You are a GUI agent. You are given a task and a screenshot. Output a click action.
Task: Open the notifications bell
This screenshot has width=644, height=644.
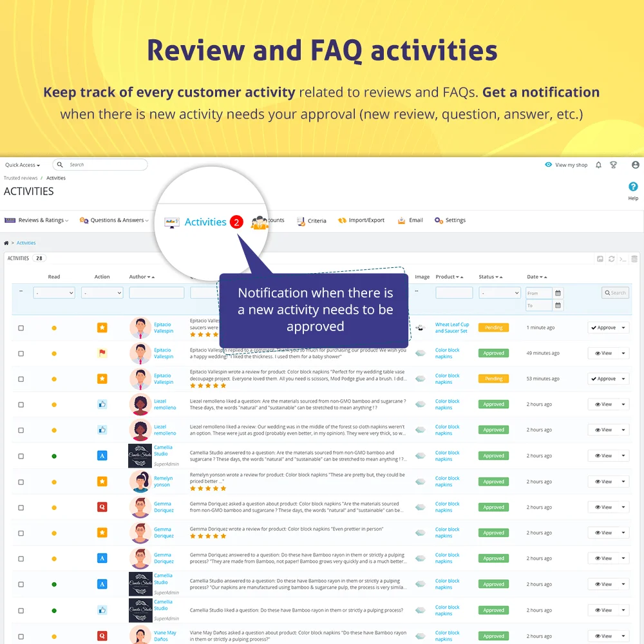point(598,165)
